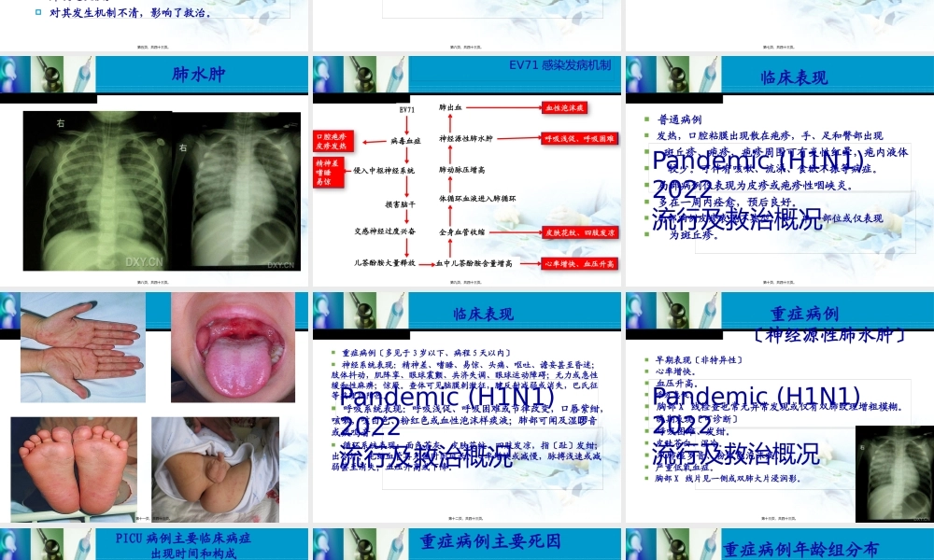Click the 肺动脉压增高 flowchart text
Image resolution: width=934 pixels, height=560 pixels.
[x=462, y=170]
